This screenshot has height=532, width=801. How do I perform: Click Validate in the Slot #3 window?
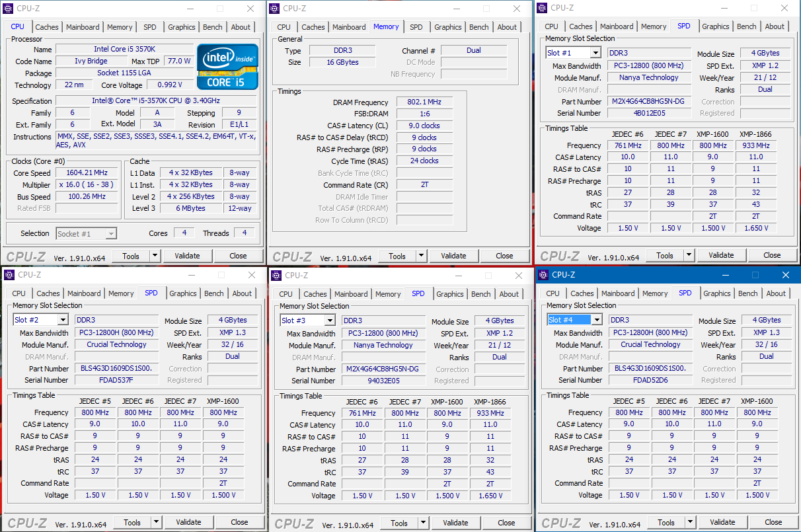(x=455, y=523)
